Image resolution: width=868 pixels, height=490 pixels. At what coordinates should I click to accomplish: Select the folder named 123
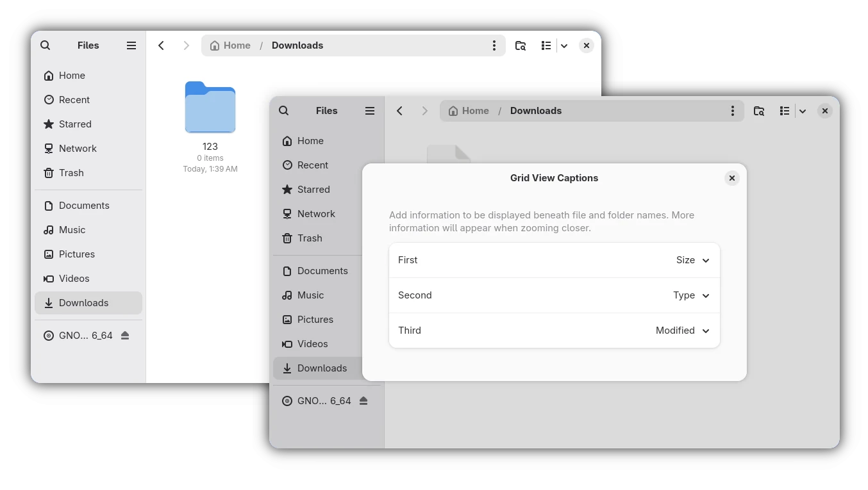pos(210,109)
